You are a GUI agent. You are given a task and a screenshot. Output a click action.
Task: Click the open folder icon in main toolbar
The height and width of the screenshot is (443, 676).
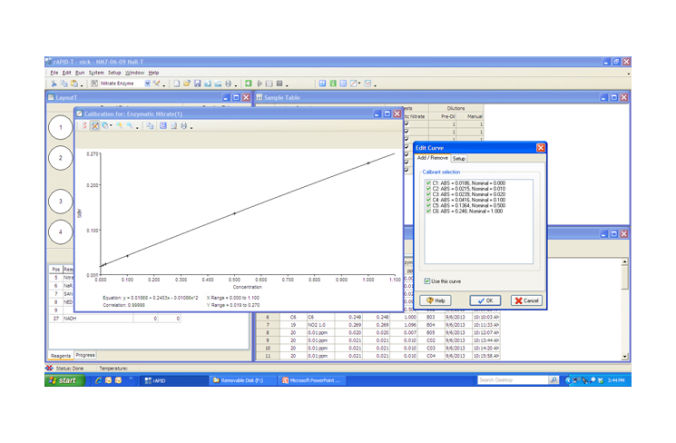pos(186,83)
